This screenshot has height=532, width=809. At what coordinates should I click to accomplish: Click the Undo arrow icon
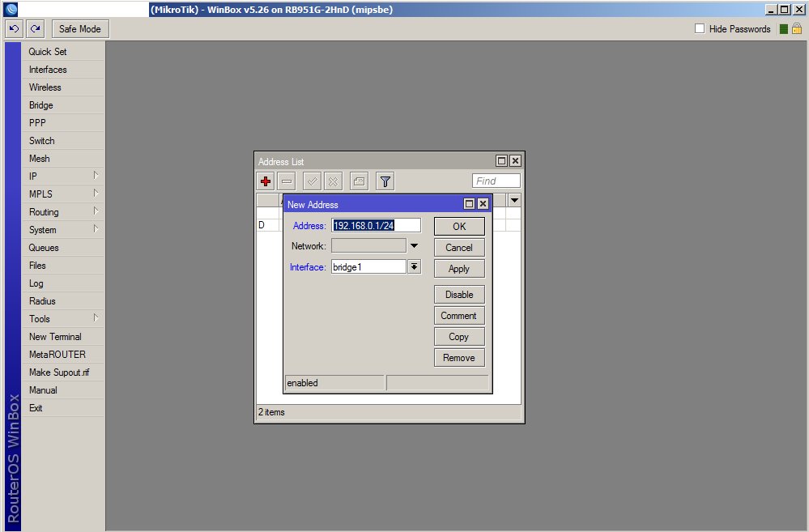point(14,29)
